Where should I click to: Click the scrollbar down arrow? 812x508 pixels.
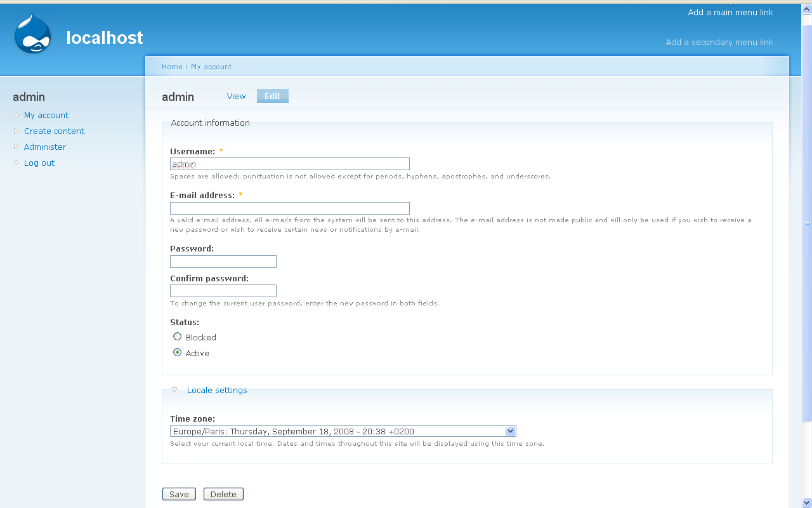(807, 502)
